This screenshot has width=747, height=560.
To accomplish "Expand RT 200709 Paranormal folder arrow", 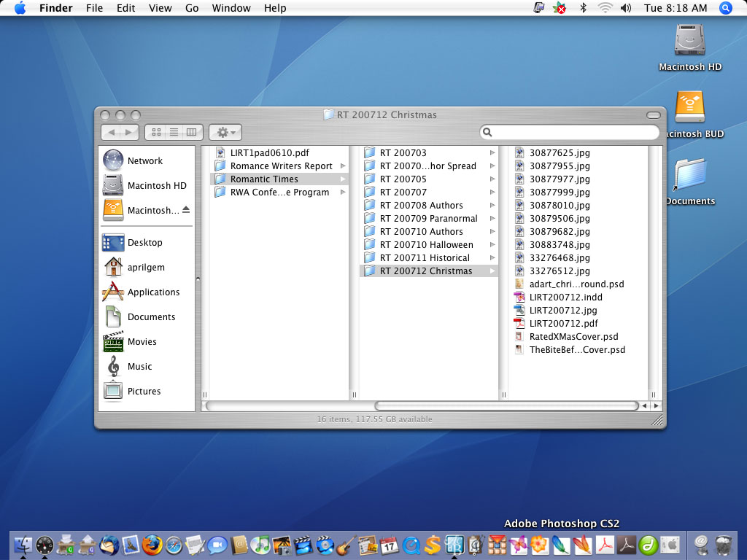I will (492, 218).
